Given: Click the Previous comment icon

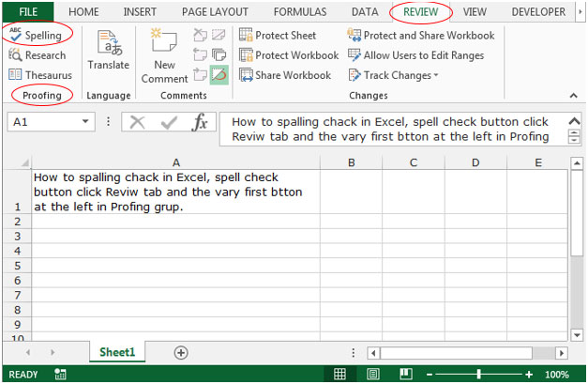Looking at the screenshot, I should 201,54.
